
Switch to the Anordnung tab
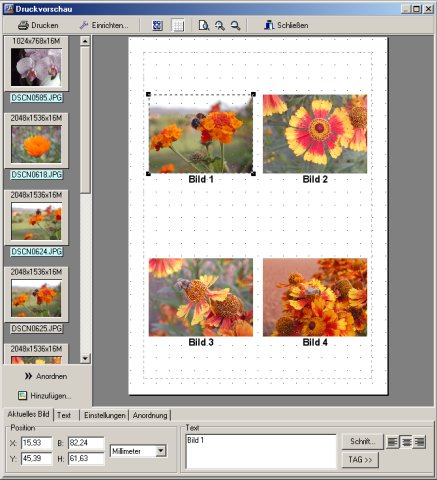coord(150,415)
